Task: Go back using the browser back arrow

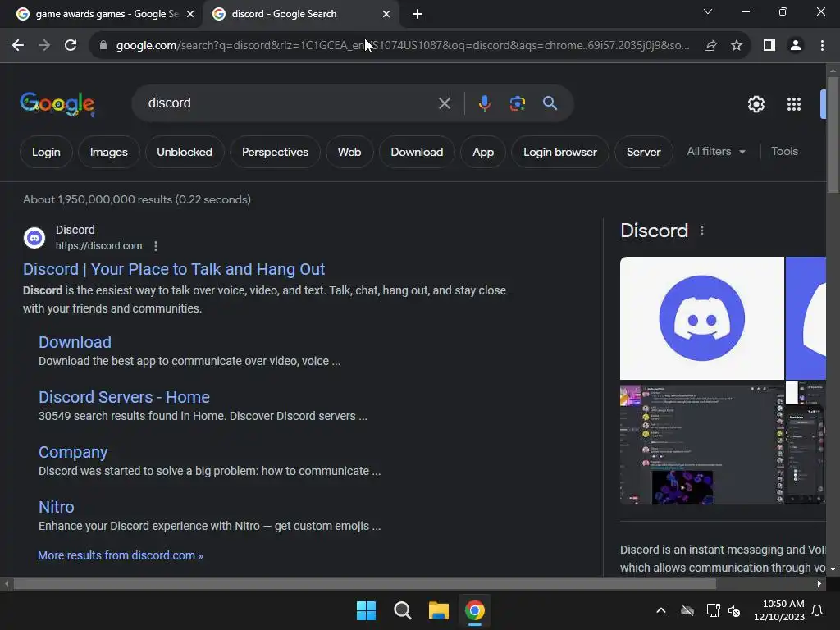Action: coord(18,46)
